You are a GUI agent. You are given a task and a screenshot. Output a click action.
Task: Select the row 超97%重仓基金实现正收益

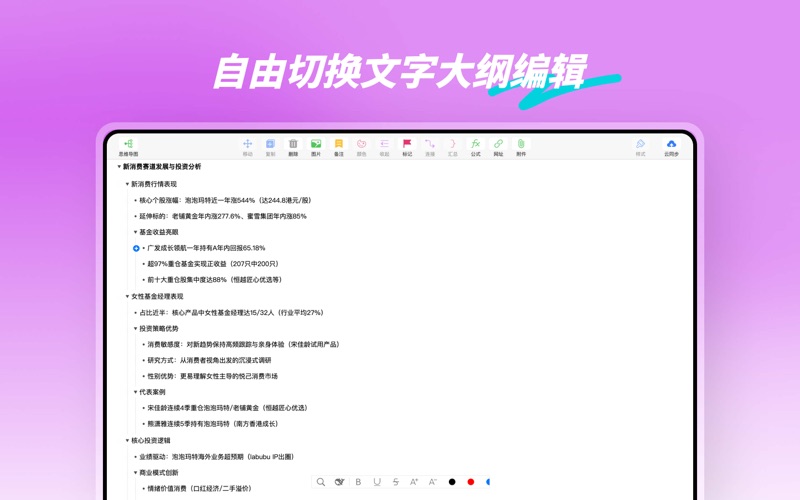coord(213,264)
